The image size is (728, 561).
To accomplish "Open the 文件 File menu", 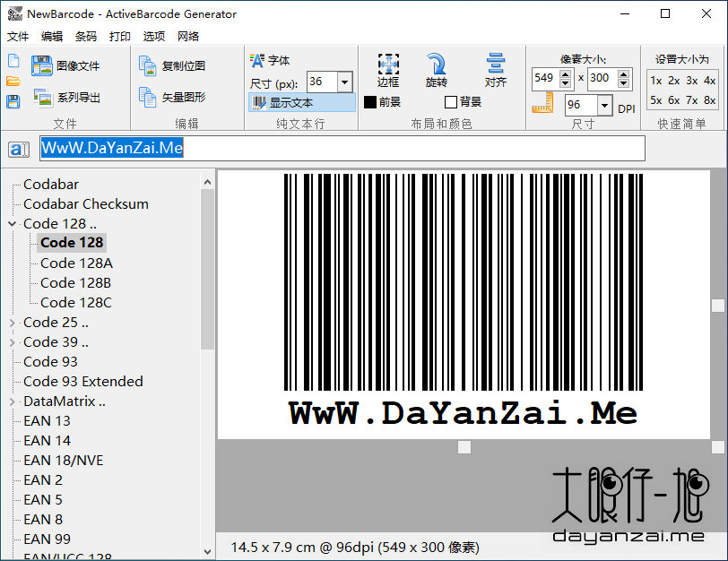I will (x=18, y=36).
